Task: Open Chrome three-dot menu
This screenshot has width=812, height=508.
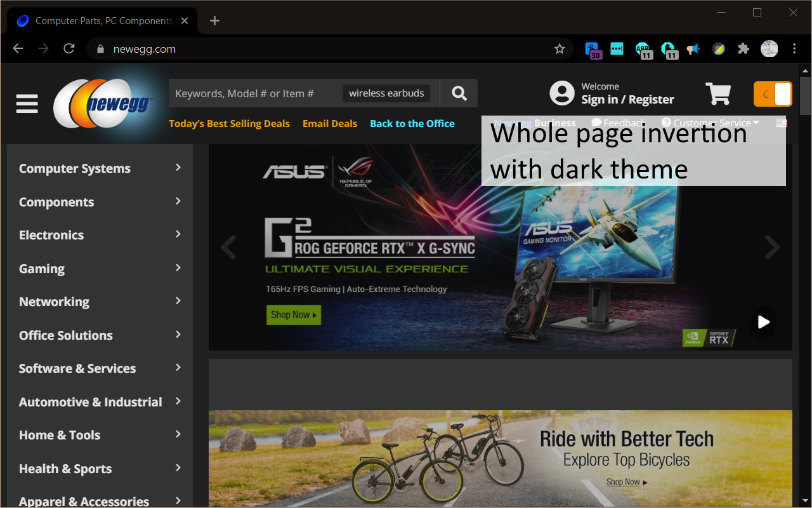Action: [794, 49]
